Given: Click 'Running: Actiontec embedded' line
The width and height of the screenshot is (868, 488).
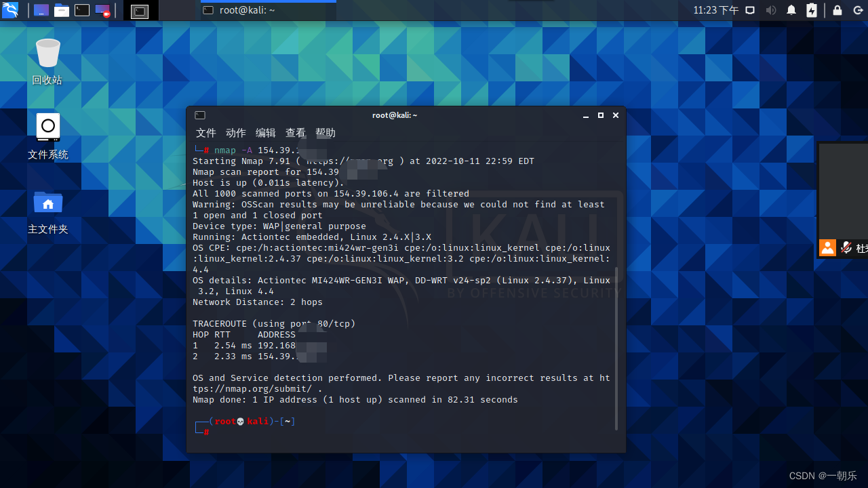Looking at the screenshot, I should [312, 237].
